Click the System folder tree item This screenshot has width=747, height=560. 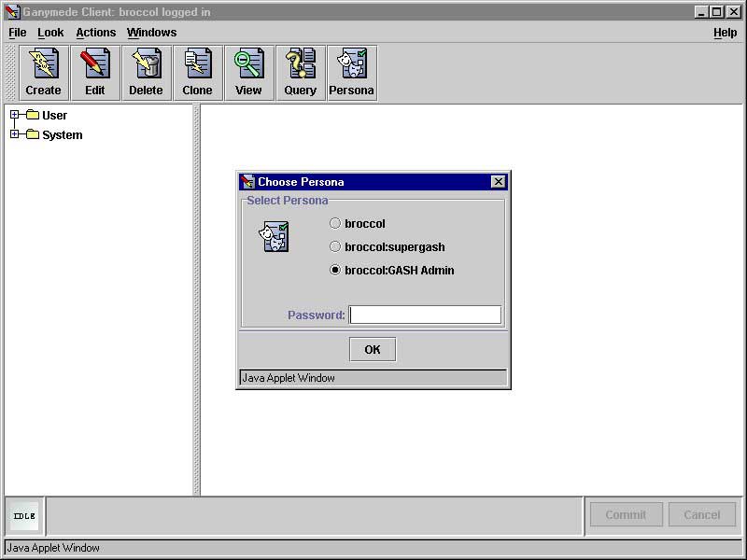(62, 135)
